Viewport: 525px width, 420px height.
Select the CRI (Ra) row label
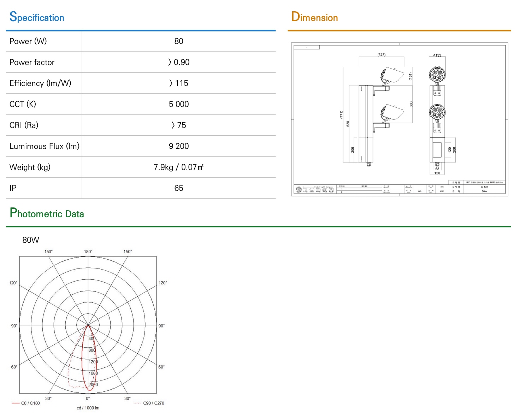pyautogui.click(x=24, y=125)
